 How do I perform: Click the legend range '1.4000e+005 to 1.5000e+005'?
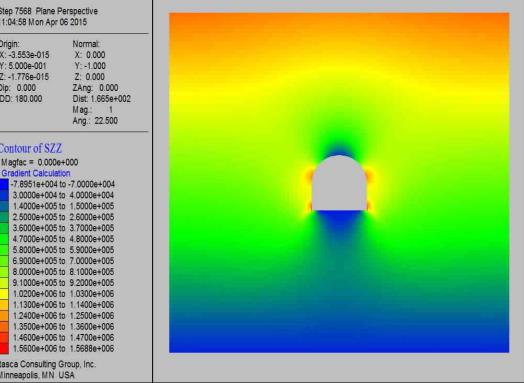(63, 206)
